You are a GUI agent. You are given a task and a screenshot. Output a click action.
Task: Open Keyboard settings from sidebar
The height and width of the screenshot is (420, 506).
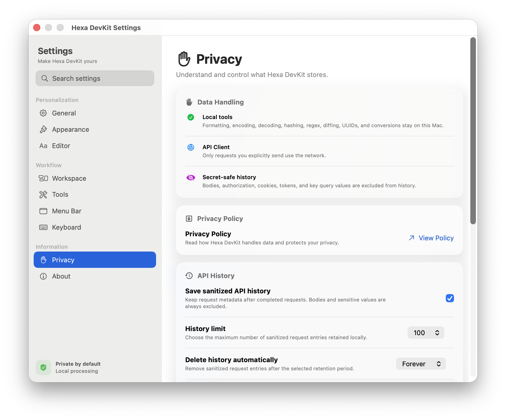tap(95, 227)
